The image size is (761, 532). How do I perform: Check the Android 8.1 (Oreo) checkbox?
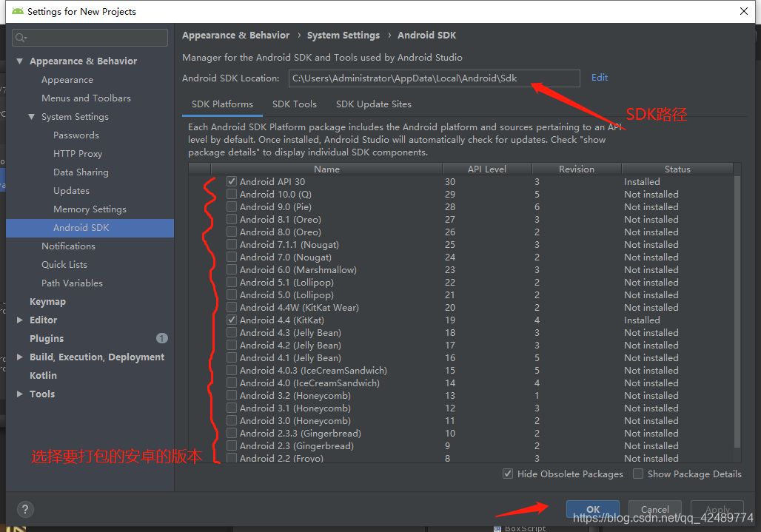[x=232, y=219]
